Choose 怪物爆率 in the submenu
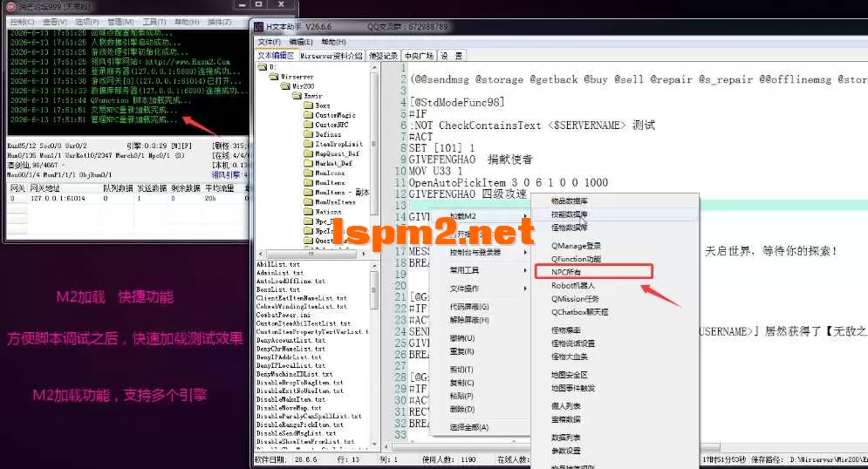Viewport: 868px width, 469px height. pos(566,330)
